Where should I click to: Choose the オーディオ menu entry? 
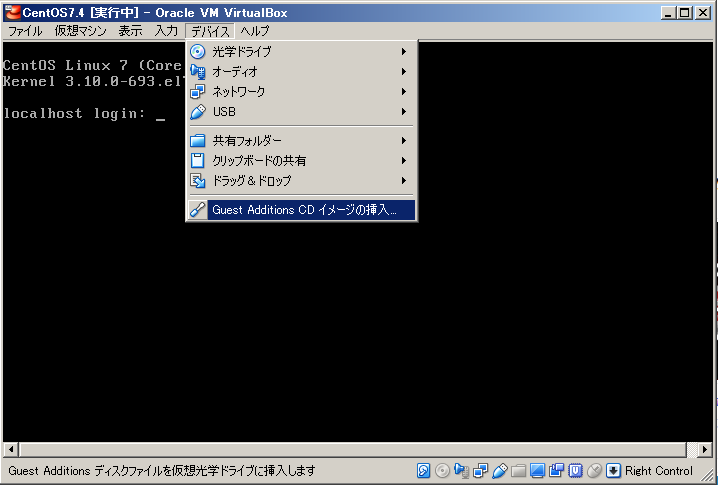(302, 71)
